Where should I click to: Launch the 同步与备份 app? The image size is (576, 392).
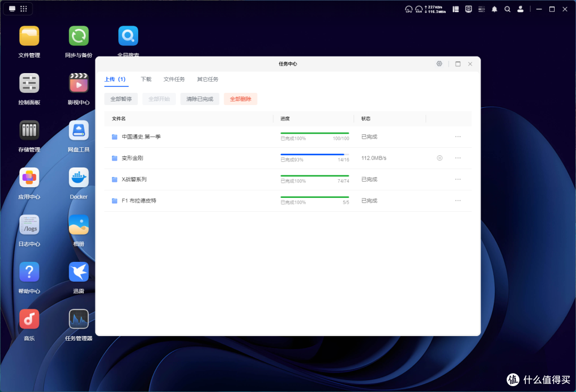tap(78, 36)
